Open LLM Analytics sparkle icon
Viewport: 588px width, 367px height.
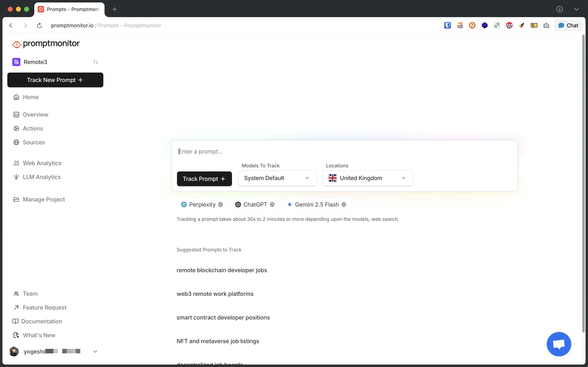click(x=16, y=177)
